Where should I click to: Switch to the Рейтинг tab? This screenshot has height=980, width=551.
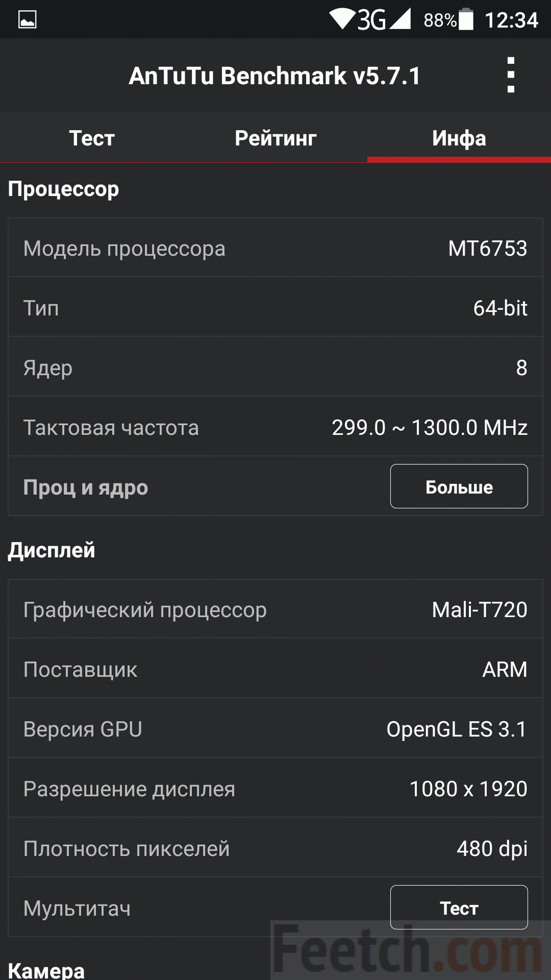pyautogui.click(x=275, y=138)
